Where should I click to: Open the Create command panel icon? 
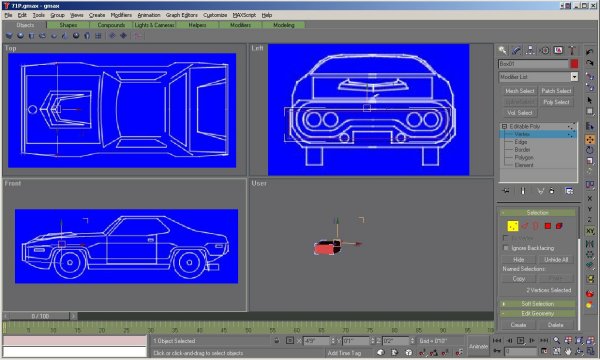click(x=502, y=50)
